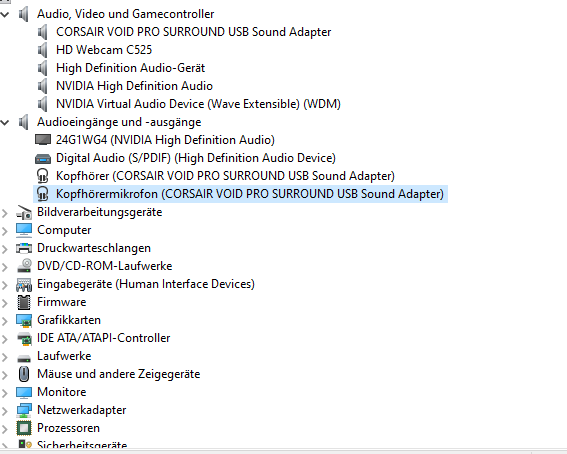Expand the Bildverarbeitungsgeräte category

pos(5,213)
